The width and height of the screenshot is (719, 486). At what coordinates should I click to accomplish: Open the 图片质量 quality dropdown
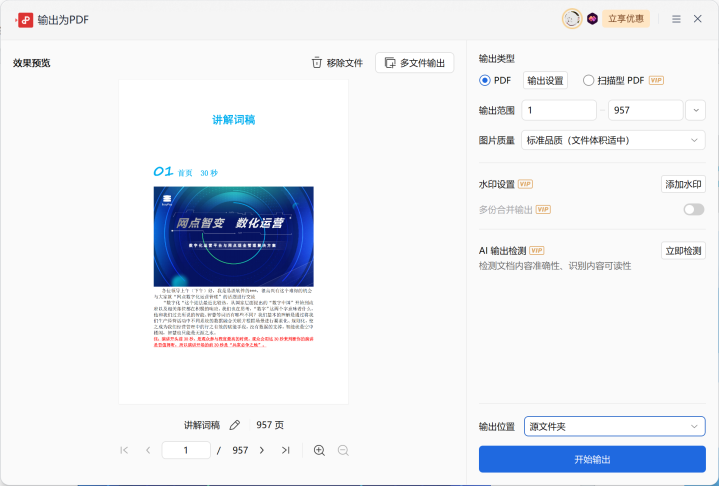click(x=613, y=140)
